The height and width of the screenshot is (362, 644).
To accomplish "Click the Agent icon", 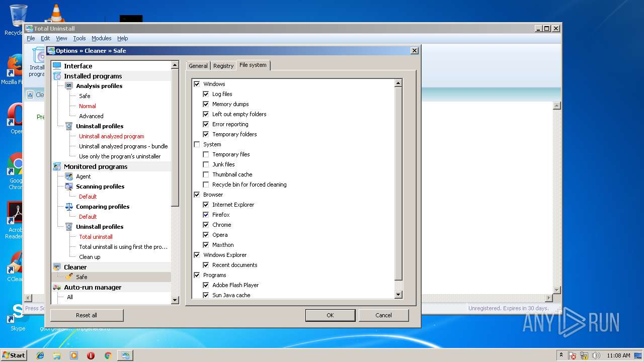I will click(x=69, y=176).
